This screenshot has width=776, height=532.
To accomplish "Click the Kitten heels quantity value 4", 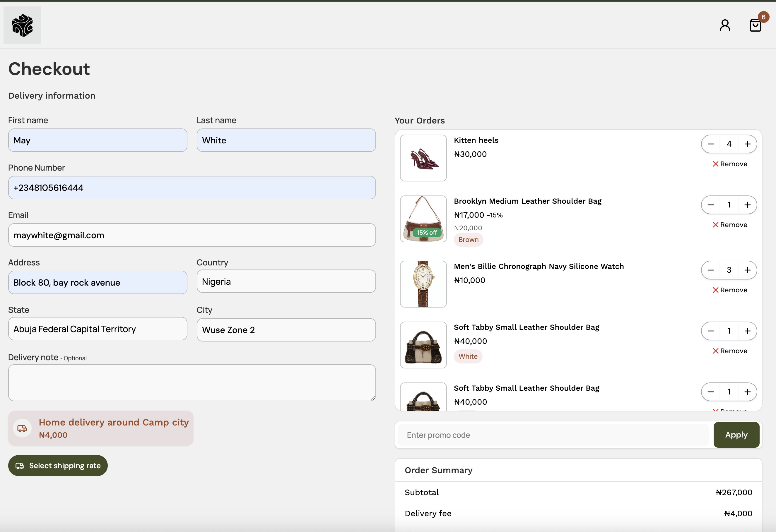I will point(729,144).
